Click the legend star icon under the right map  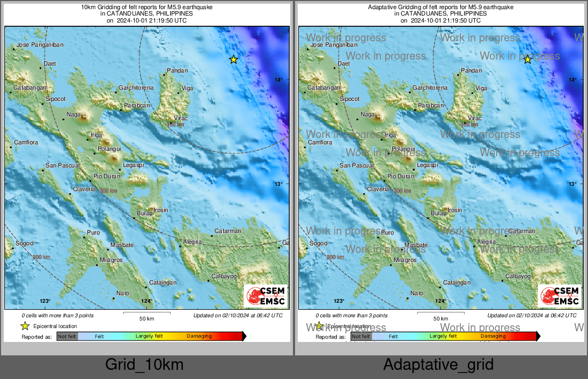click(x=319, y=326)
